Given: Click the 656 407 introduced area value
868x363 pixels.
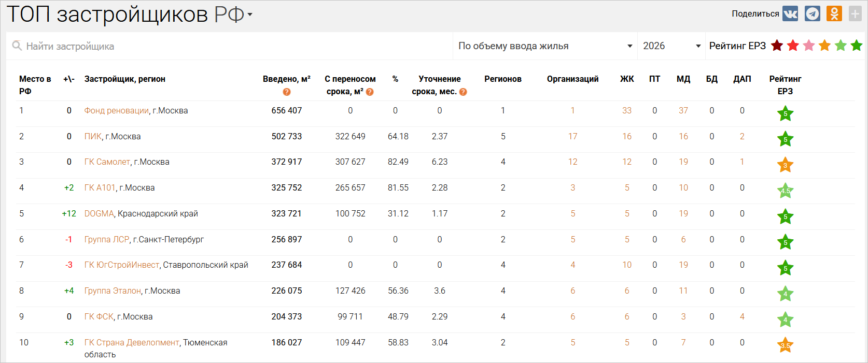Looking at the screenshot, I should (x=287, y=110).
